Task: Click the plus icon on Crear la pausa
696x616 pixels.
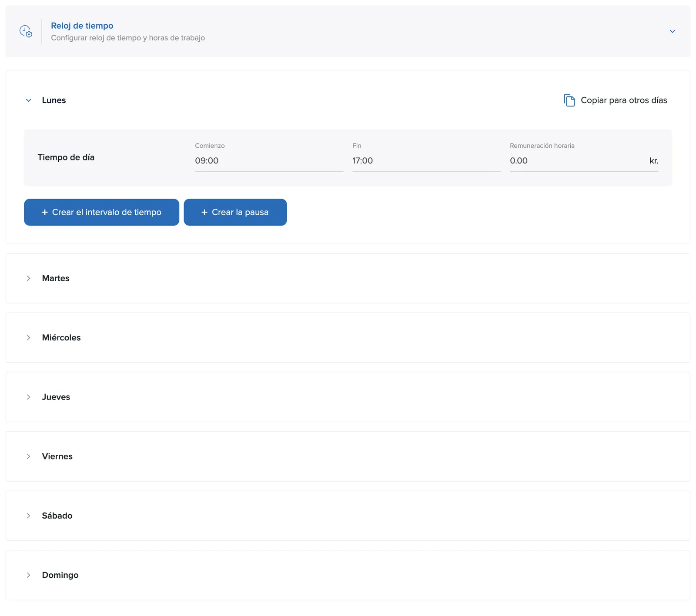Action: coord(204,212)
